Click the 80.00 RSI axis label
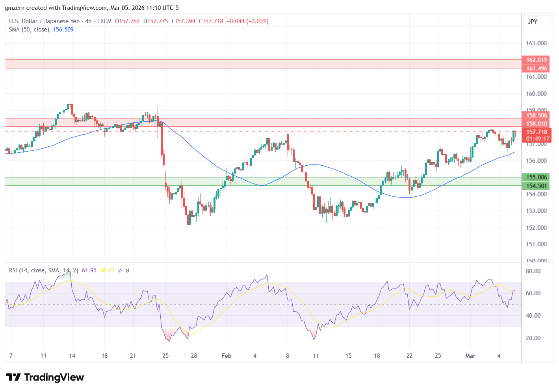The width and height of the screenshot is (559, 392). coord(533,271)
